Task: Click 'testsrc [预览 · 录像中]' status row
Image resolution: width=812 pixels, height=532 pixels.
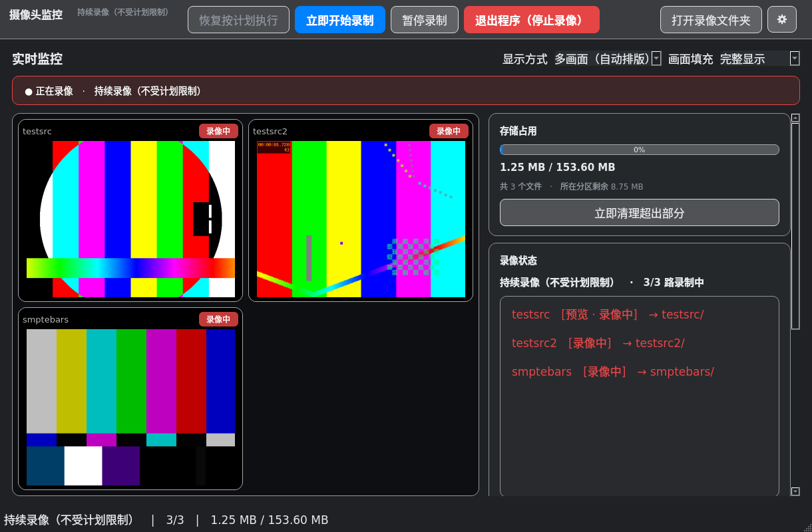Action: [x=608, y=315]
